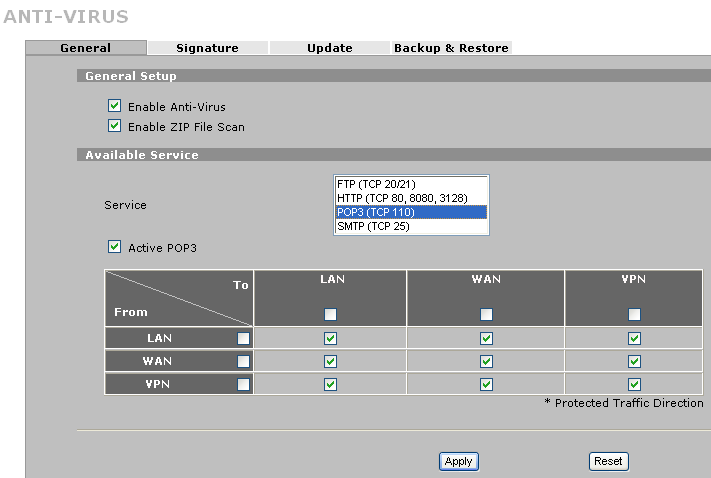Click the Apply button
This screenshot has height=478, width=711.
[459, 462]
